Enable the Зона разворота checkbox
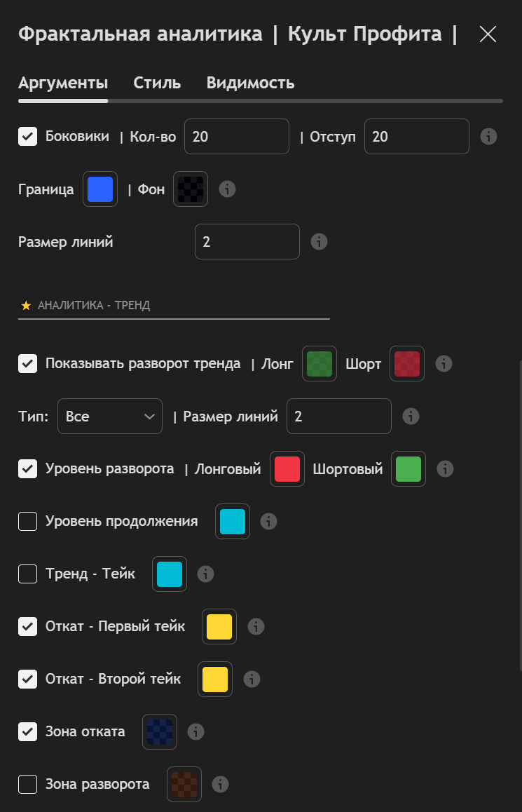Viewport: 522px width, 812px height. [x=27, y=784]
